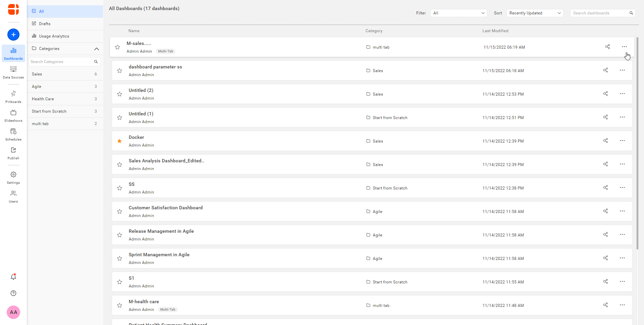Screen dimensions: 644x325
Task: Open the Pinboards section
Action: [13, 97]
